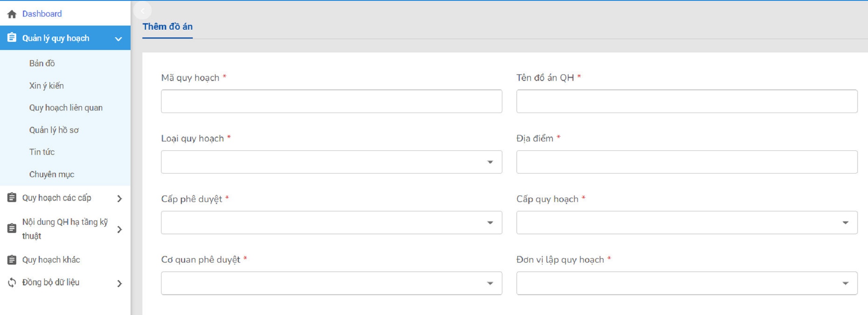Image resolution: width=868 pixels, height=315 pixels.
Task: Collapse the Quản lý quy hoạch section chevron
Action: click(118, 39)
